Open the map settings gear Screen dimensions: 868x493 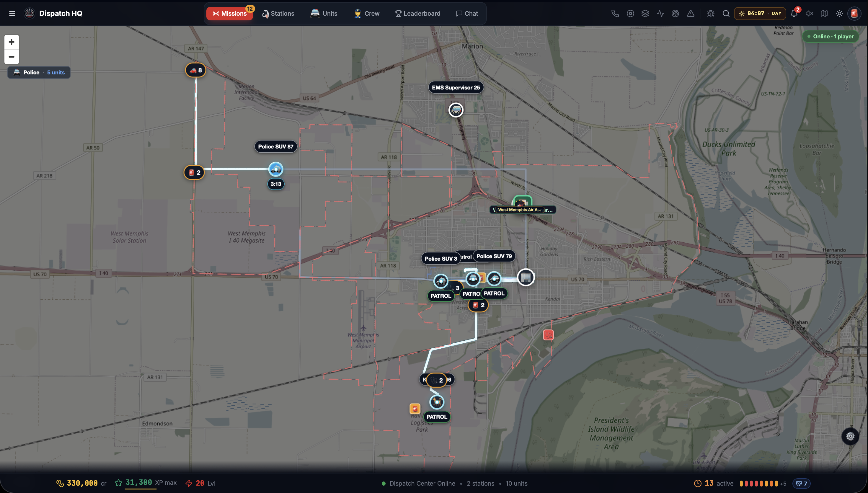pyautogui.click(x=850, y=436)
